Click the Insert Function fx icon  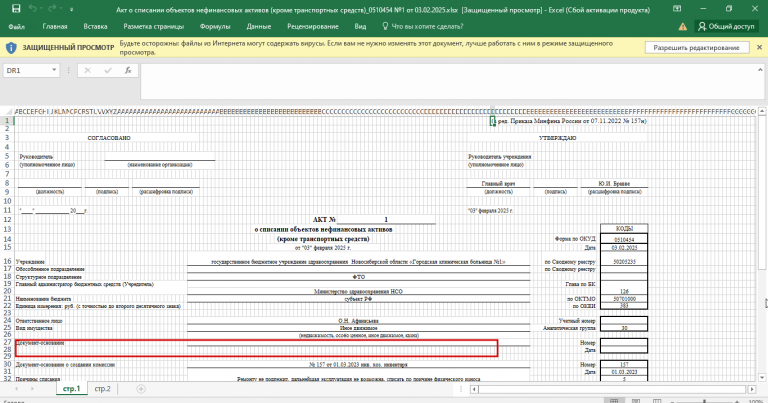(x=127, y=70)
